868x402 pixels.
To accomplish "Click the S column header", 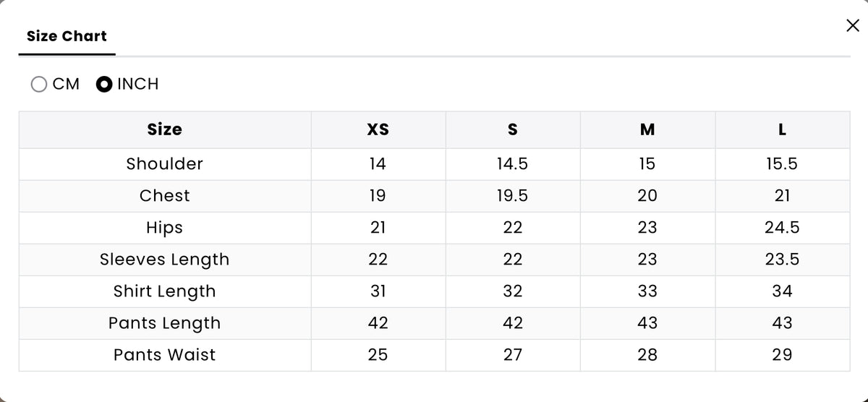I will tap(513, 130).
